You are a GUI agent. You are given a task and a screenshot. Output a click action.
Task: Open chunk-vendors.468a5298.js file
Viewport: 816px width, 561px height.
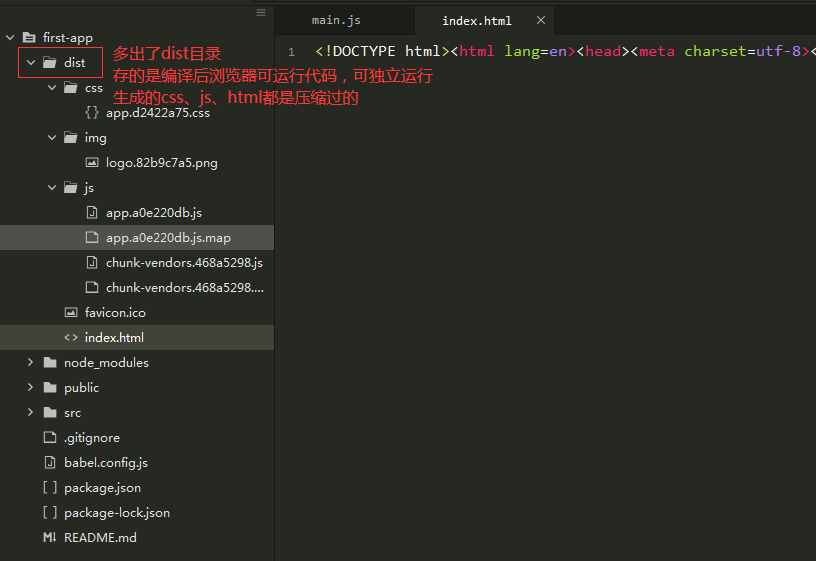click(x=184, y=263)
